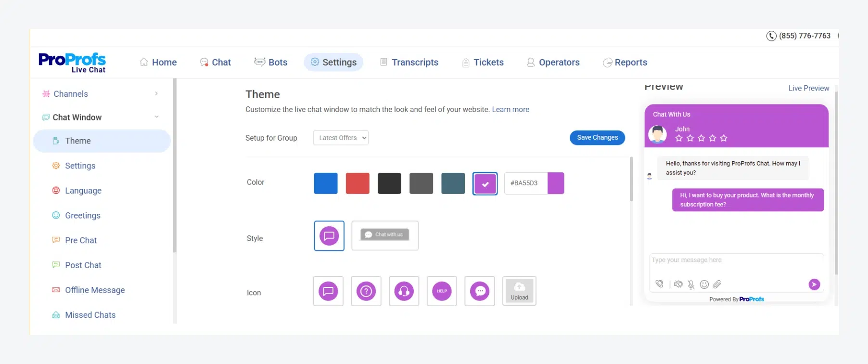Screen dimensions: 868x364
Task: Choose the headset icon
Action: click(404, 291)
